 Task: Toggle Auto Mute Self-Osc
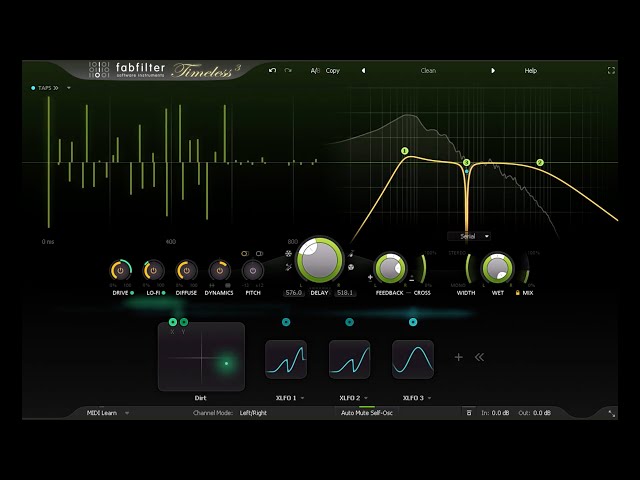(x=367, y=413)
